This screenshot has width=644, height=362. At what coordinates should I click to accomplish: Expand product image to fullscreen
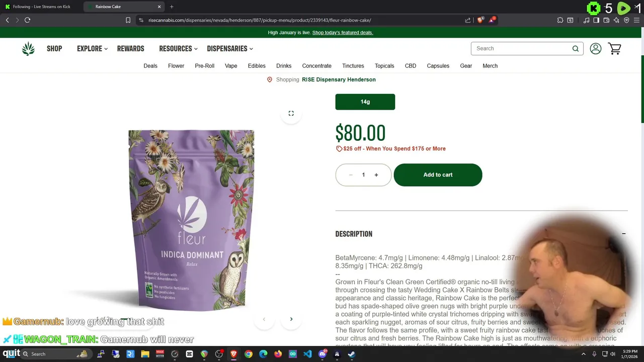tap(291, 113)
